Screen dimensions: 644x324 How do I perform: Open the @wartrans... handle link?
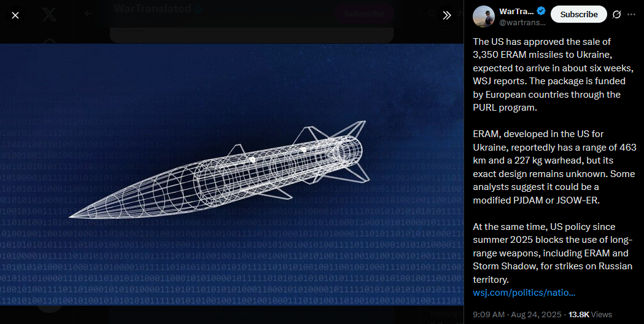522,23
